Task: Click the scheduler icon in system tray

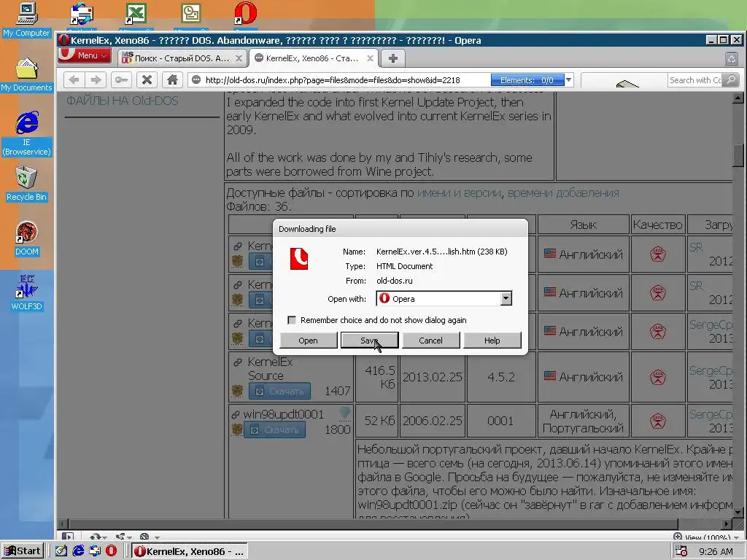Action: tap(681, 551)
